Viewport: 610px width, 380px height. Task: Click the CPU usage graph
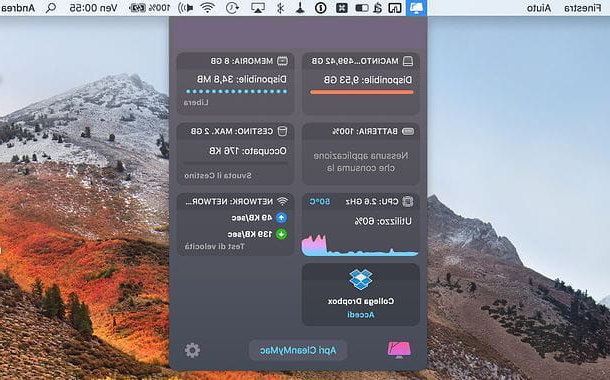click(360, 245)
